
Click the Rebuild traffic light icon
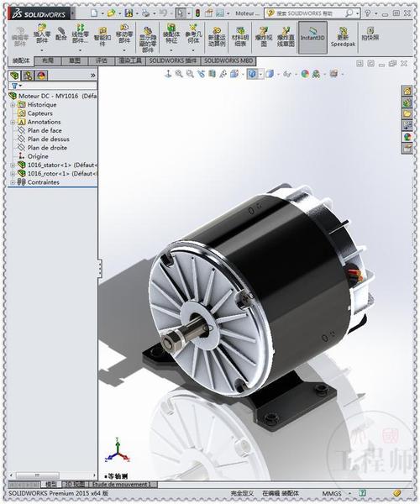(197, 13)
